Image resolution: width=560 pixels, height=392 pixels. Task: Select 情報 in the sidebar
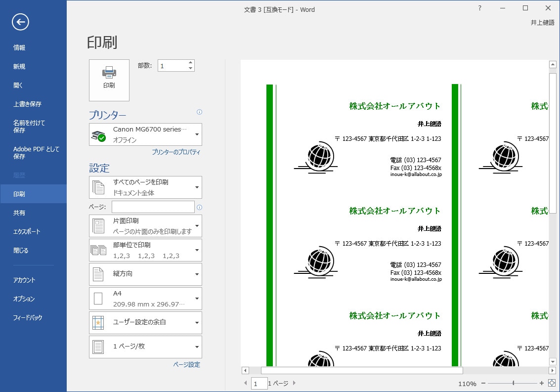[18, 47]
